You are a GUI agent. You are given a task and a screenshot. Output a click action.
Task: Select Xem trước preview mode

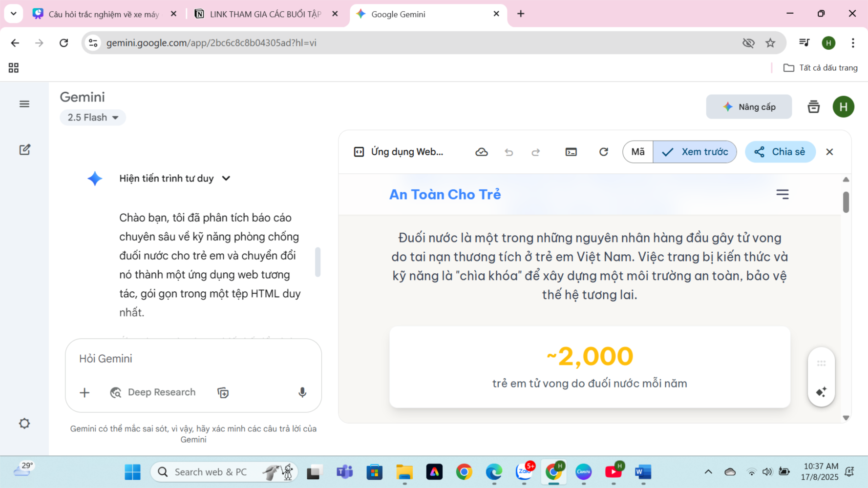pos(695,152)
